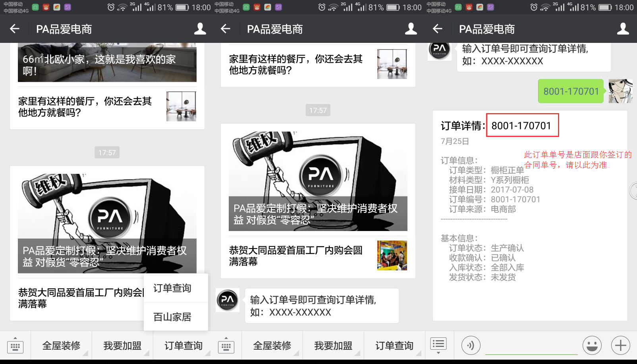Open the plus attachments button
The height and width of the screenshot is (364, 637).
[621, 345]
